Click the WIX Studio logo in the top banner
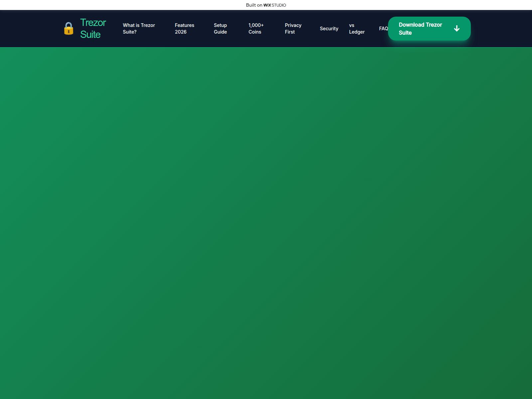This screenshot has height=399, width=532. click(x=274, y=5)
